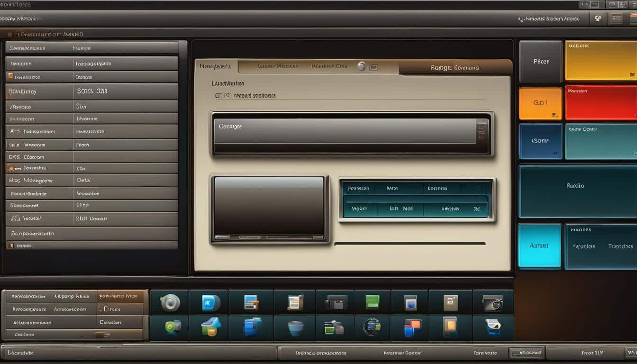Click the round database globe icon

click(x=372, y=328)
